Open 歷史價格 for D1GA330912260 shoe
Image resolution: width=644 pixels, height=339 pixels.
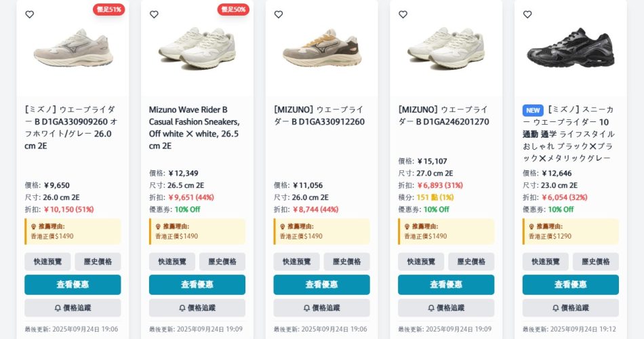point(346,262)
